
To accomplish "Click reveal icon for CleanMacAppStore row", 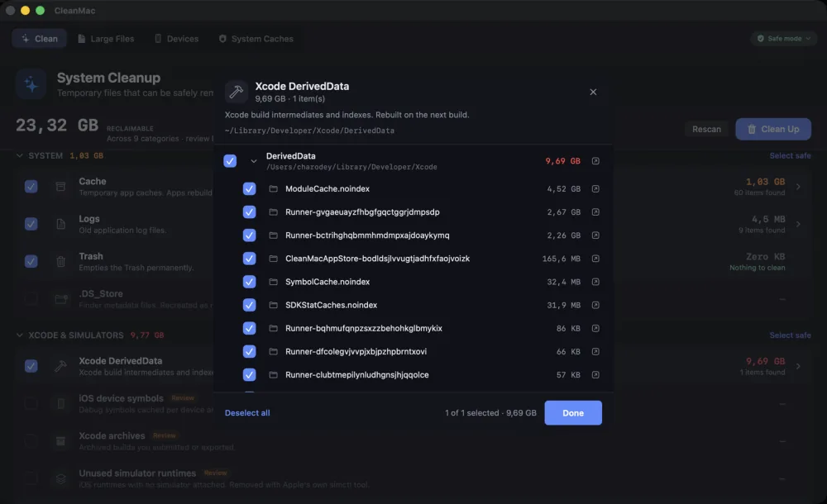I will coord(595,259).
